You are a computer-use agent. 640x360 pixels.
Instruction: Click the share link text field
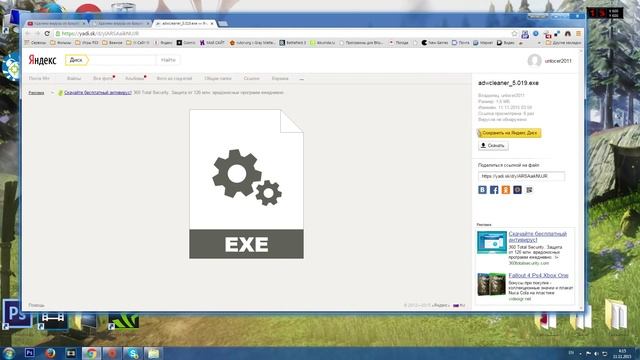click(521, 176)
